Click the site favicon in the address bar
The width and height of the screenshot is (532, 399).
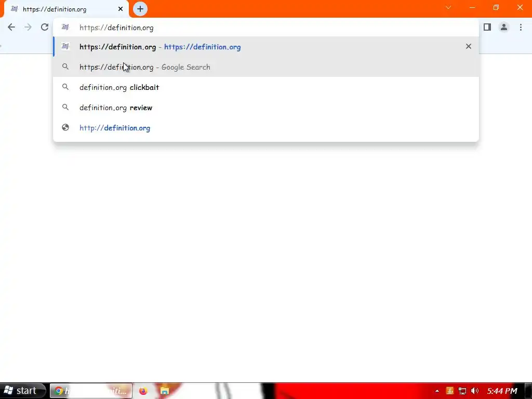pyautogui.click(x=65, y=27)
